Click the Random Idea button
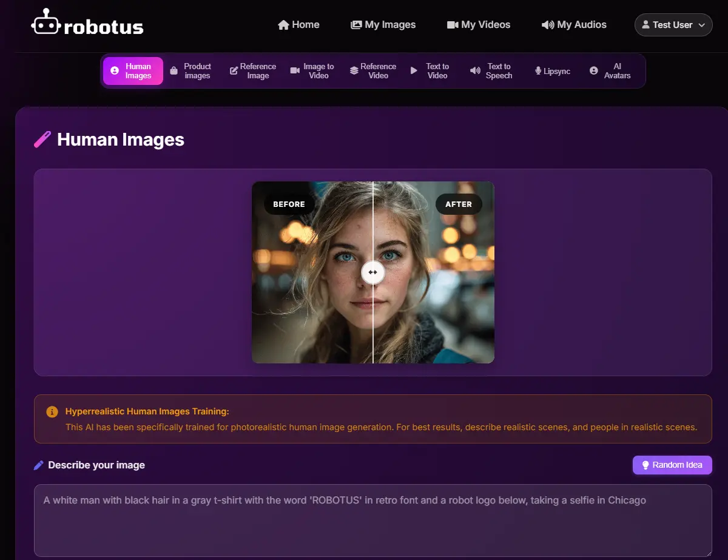This screenshot has width=728, height=560. (x=672, y=465)
